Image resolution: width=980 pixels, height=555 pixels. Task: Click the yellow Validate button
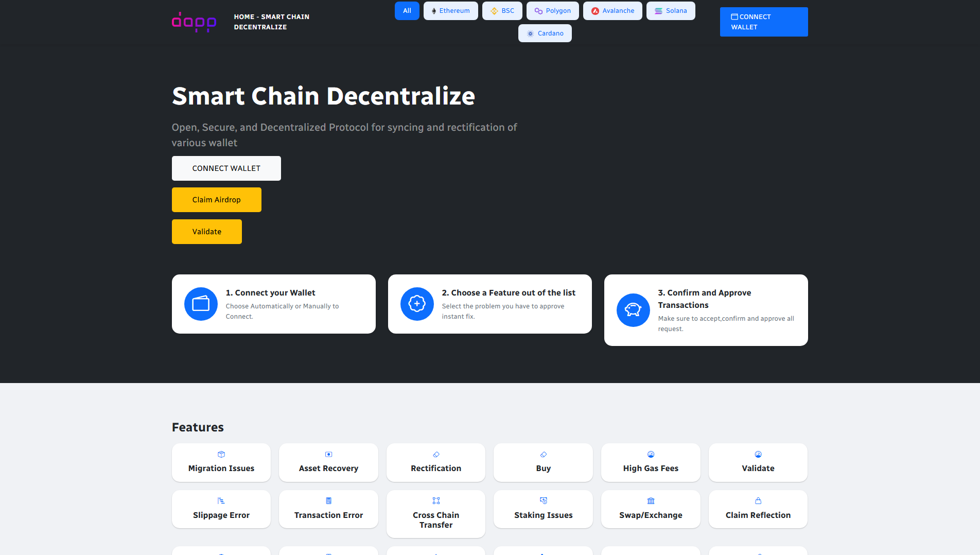pyautogui.click(x=207, y=232)
